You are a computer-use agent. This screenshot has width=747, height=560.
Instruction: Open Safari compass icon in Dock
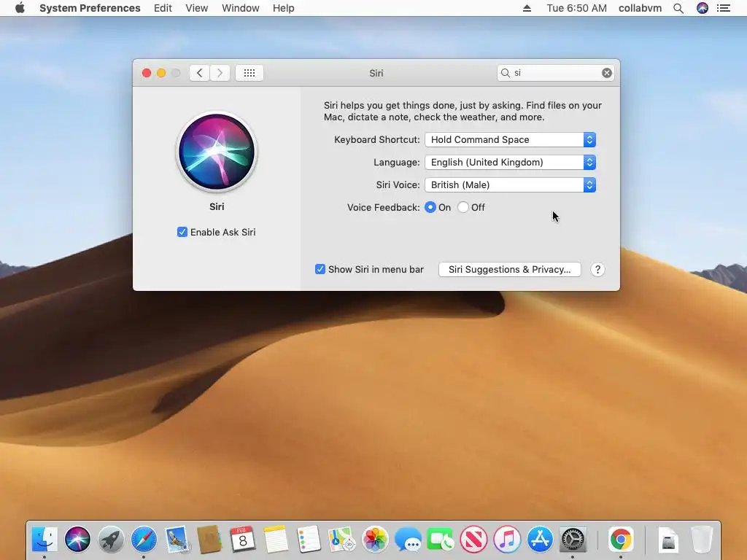point(144,539)
